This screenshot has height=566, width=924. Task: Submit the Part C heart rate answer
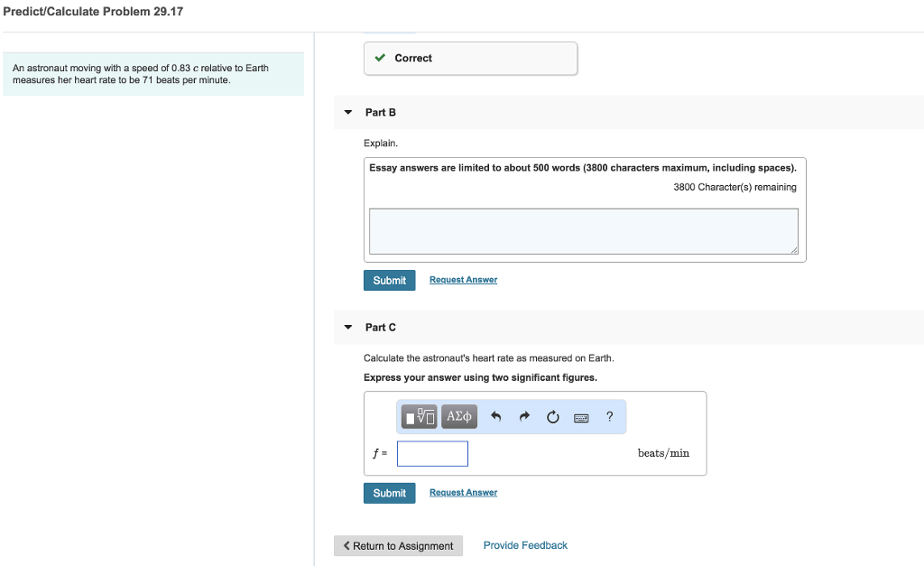[389, 493]
